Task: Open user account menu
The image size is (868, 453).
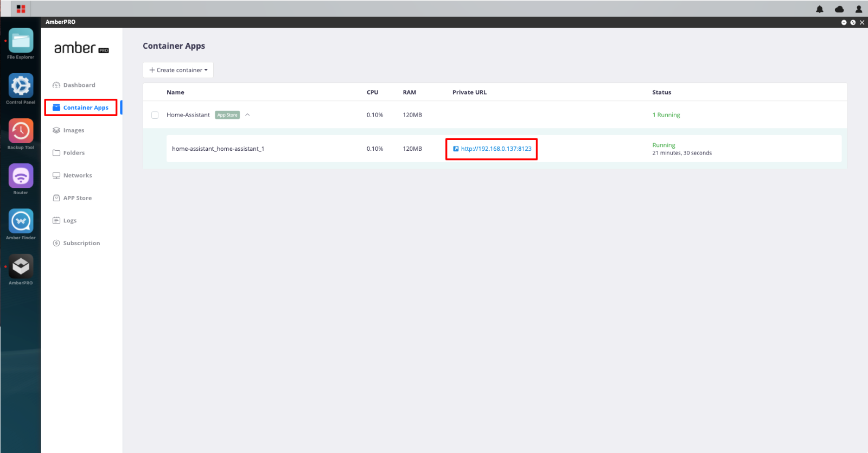Action: pos(859,9)
